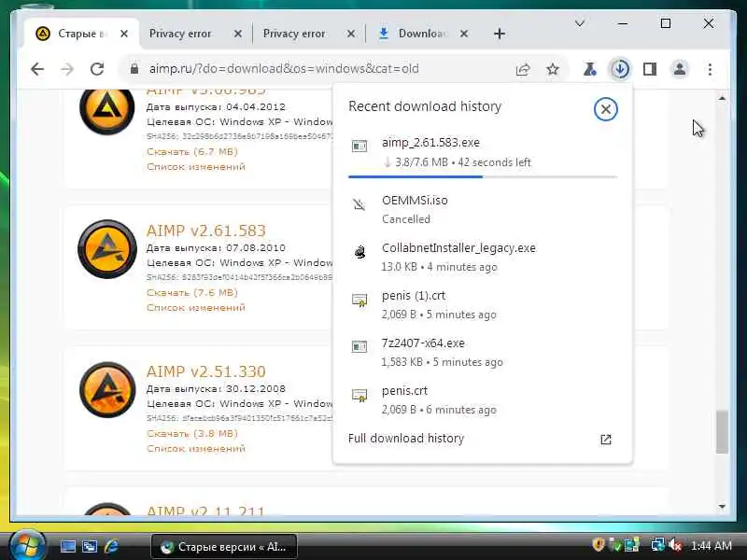Click the download progress bar

[x=483, y=176]
